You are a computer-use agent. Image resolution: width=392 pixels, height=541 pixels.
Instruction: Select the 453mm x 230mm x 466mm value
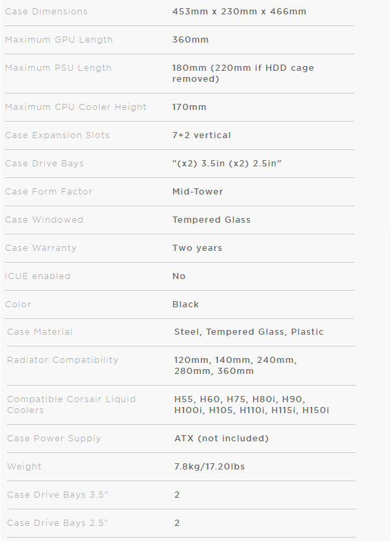pyautogui.click(x=239, y=12)
